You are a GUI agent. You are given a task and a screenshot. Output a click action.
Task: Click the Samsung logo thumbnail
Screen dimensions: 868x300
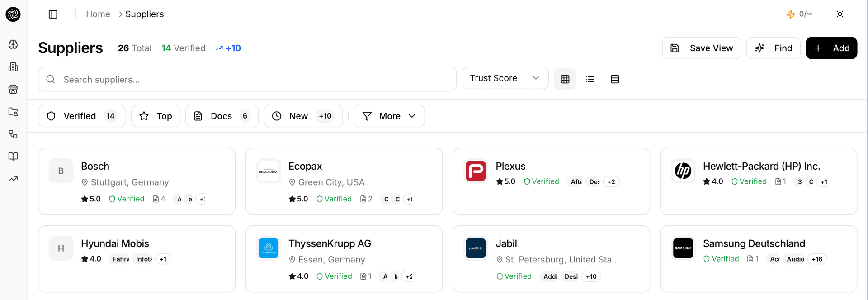pyautogui.click(x=683, y=248)
